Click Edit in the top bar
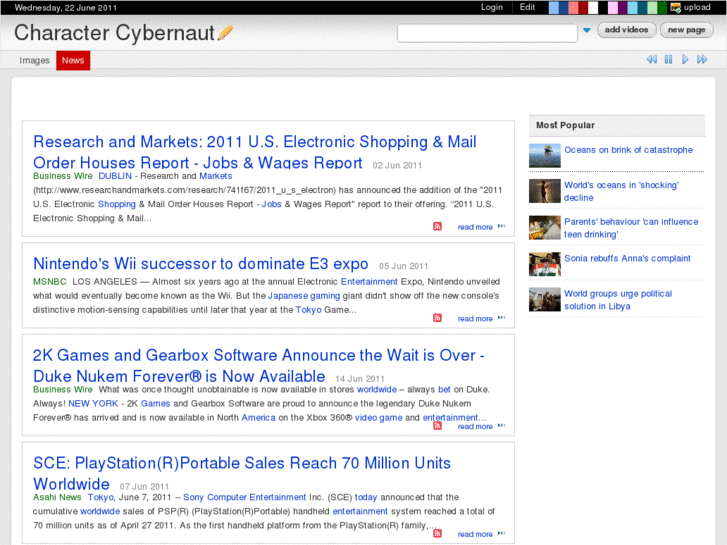Screen dimensions: 727x545 527,7
